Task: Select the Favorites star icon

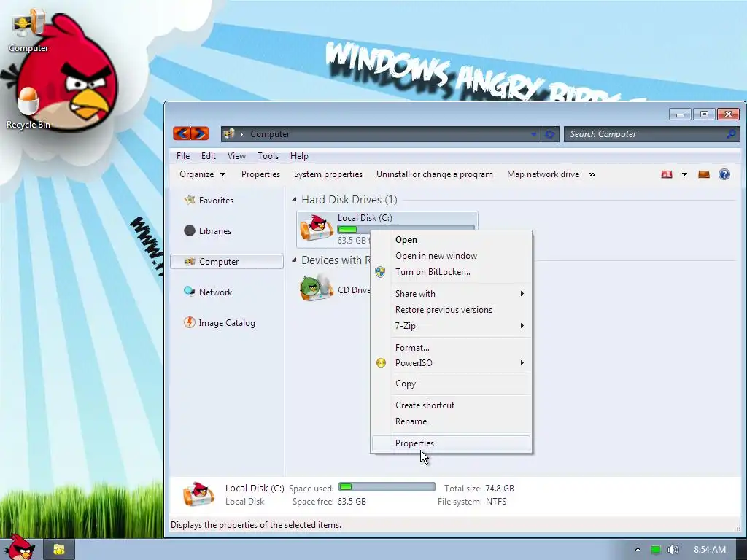Action: [x=190, y=200]
